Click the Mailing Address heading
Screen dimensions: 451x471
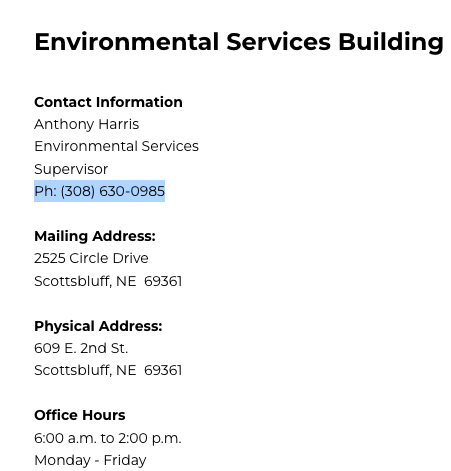95,236
